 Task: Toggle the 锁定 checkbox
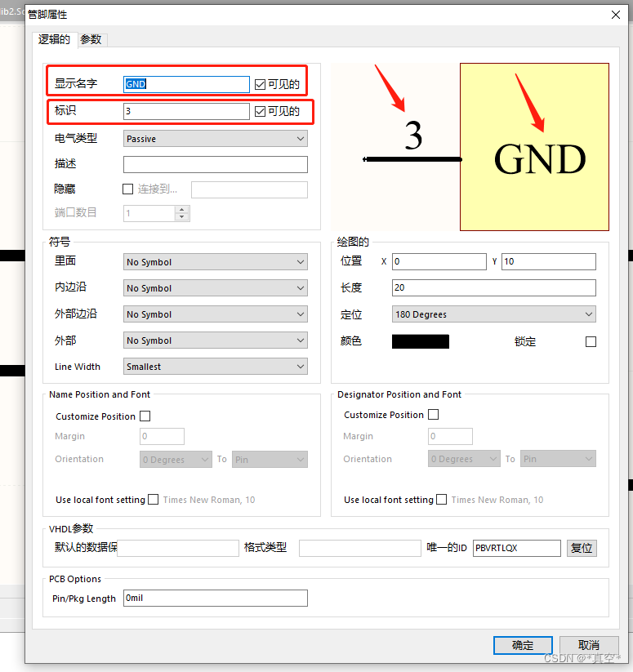(x=591, y=341)
